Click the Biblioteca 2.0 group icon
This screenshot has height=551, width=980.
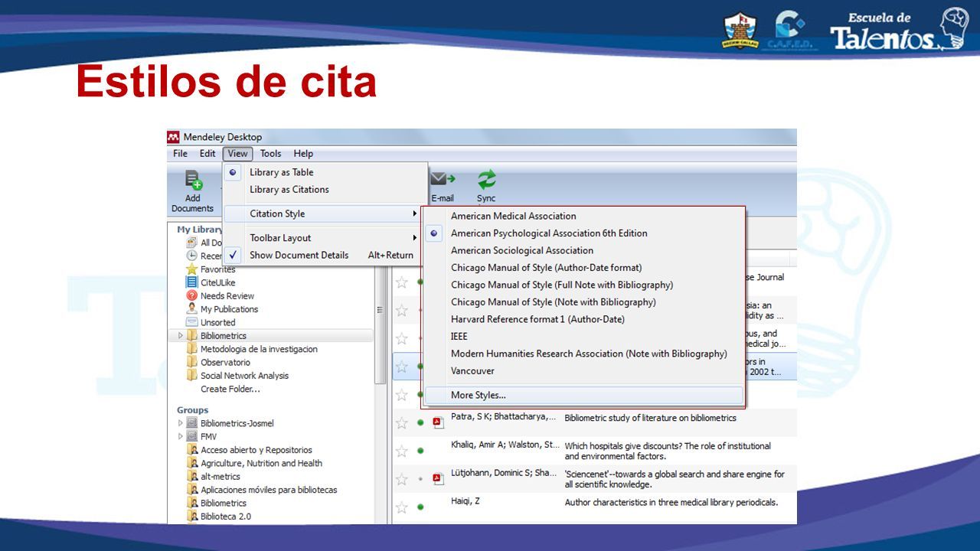point(192,516)
